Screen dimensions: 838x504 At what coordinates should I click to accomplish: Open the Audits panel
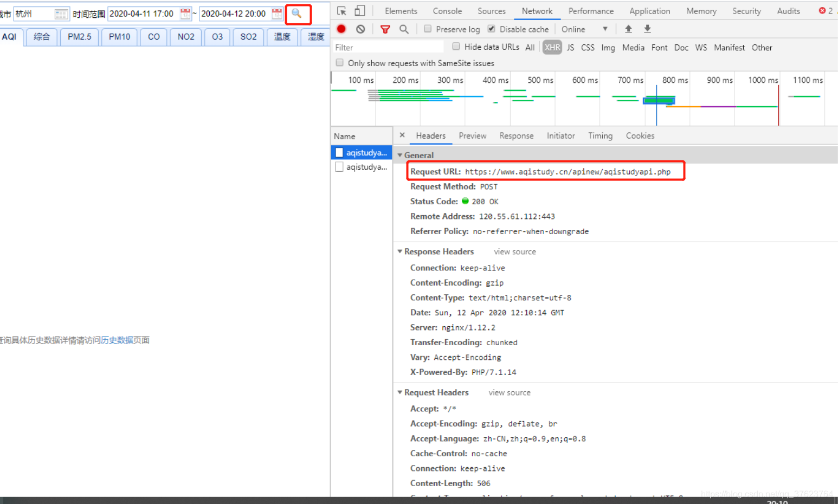[x=789, y=11]
